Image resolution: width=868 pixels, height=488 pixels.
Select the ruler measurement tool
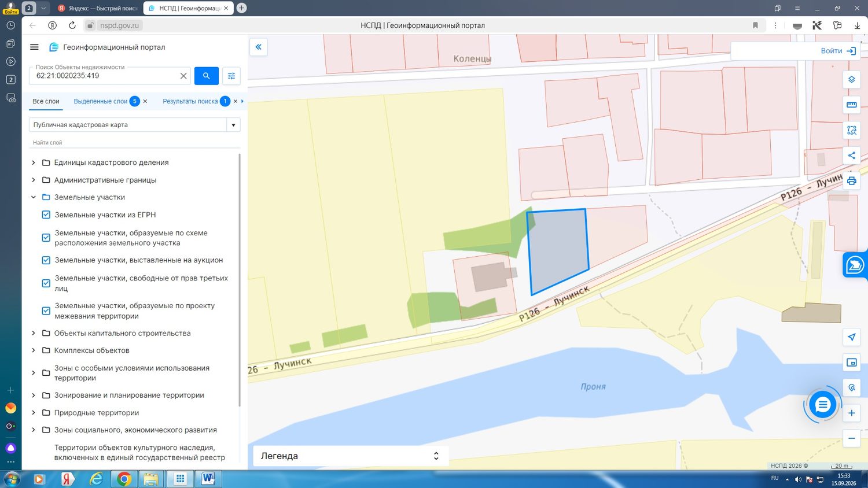coord(852,105)
